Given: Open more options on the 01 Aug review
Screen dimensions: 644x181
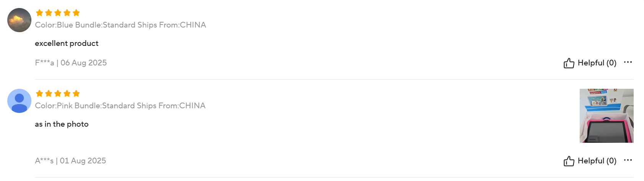Looking at the screenshot, I should [x=628, y=160].
